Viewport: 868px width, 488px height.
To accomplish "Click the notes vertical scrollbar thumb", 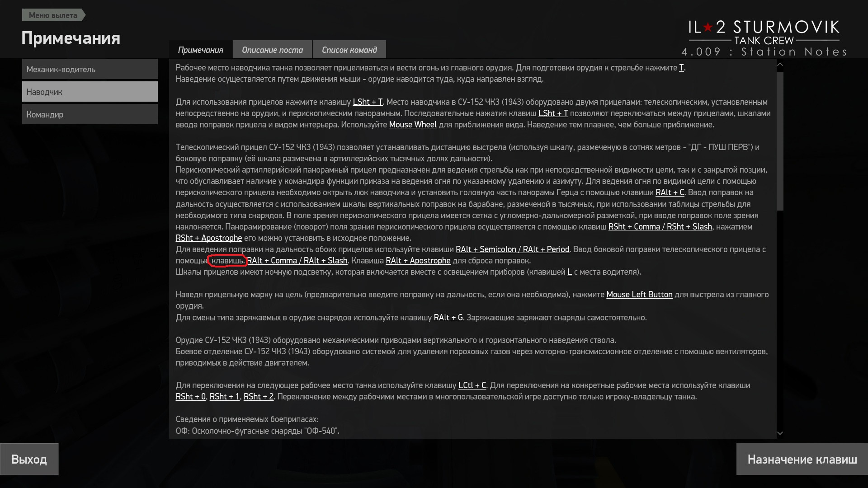I will point(780,141).
